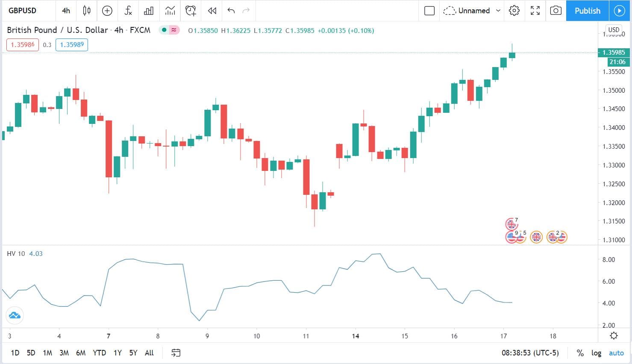The width and height of the screenshot is (632, 364).
Task: Open the timezone menu showing 08:38:53 (UTC-5)
Action: (x=530, y=353)
